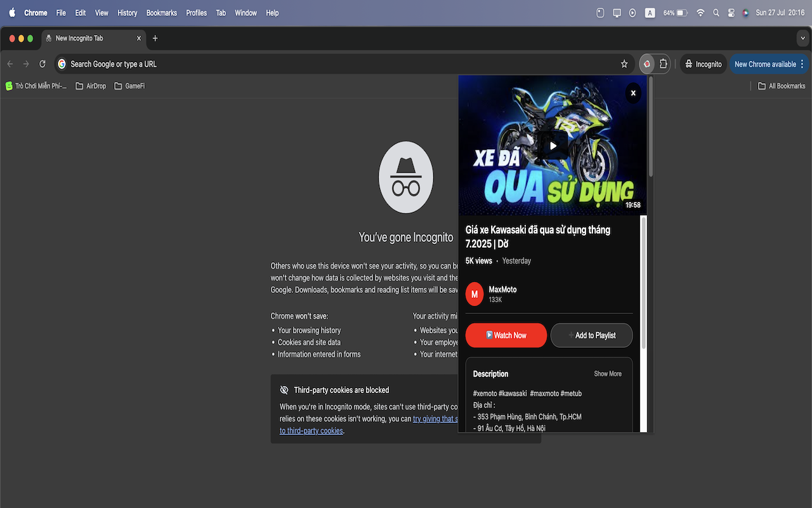
Task: Open the Chrome three-dot menu
Action: (x=802, y=64)
